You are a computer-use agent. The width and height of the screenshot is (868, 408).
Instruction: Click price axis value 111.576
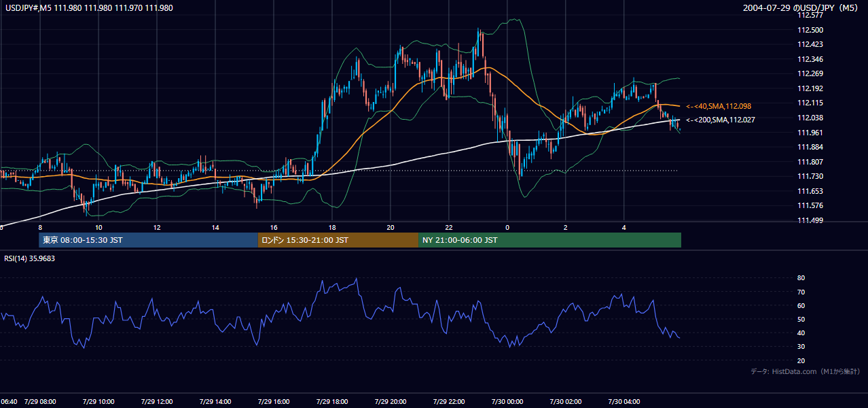pyautogui.click(x=810, y=205)
